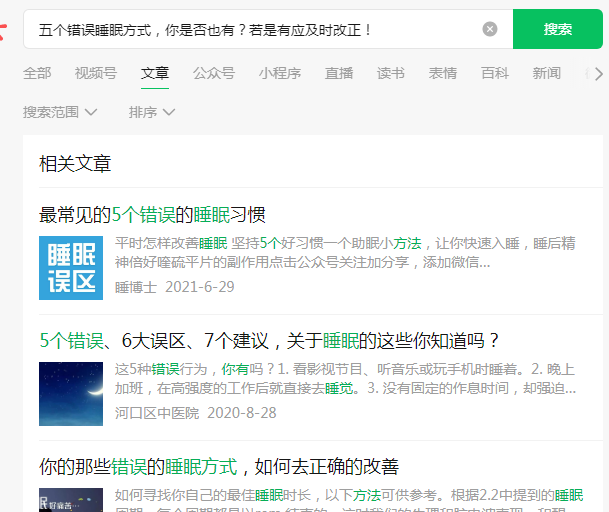This screenshot has width=609, height=512.
Task: Switch to the 直播 tab
Action: pyautogui.click(x=339, y=73)
